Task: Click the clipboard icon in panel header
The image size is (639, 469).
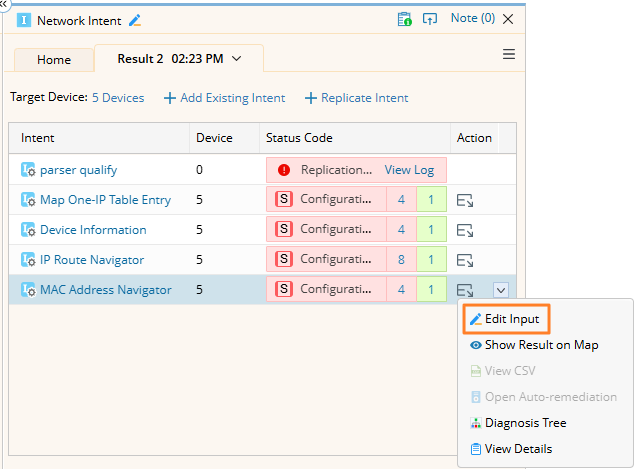Action: point(404,19)
